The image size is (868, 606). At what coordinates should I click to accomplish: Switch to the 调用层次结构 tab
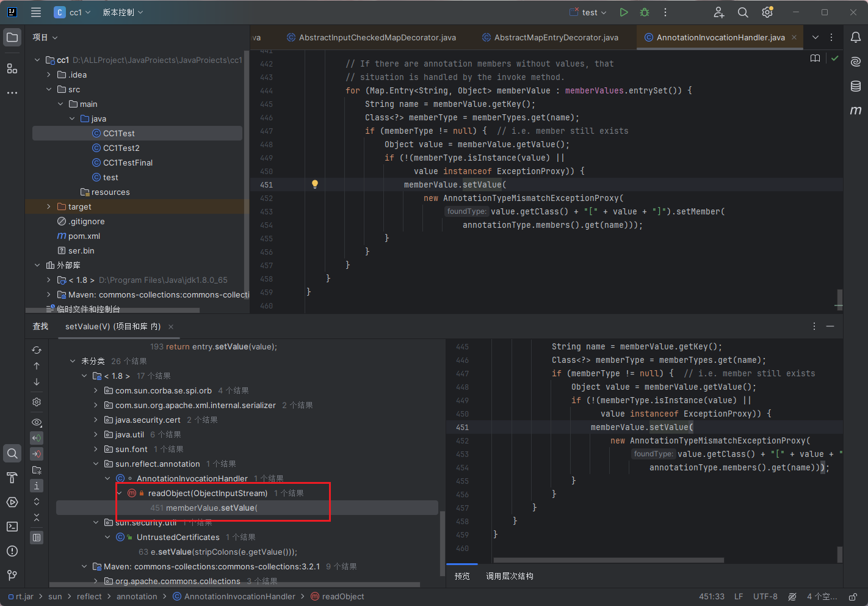coord(509,576)
